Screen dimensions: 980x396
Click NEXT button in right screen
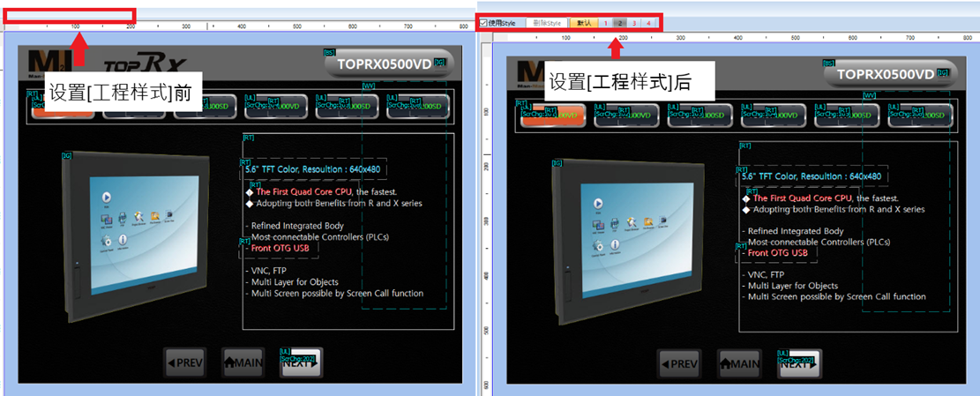coord(797,363)
